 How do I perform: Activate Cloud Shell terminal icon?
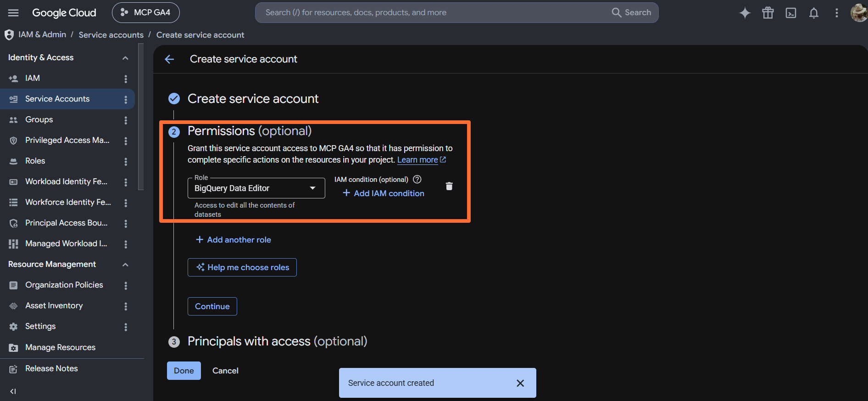pyautogui.click(x=791, y=13)
